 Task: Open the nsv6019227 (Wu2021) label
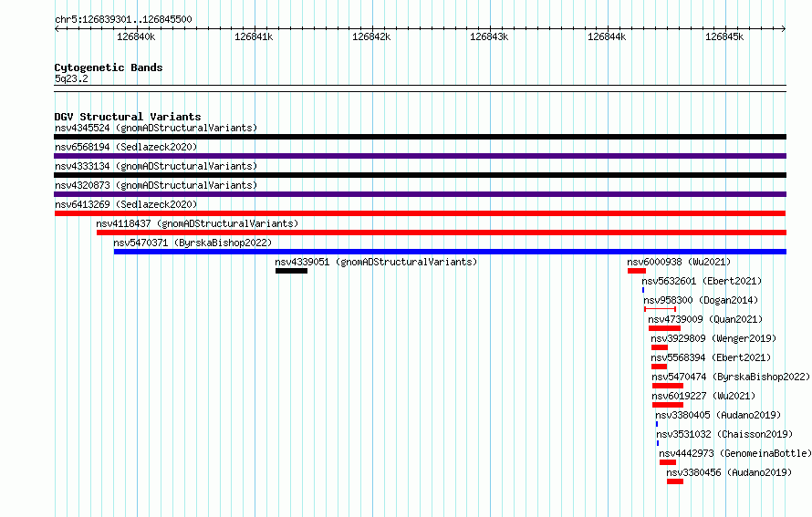(703, 396)
